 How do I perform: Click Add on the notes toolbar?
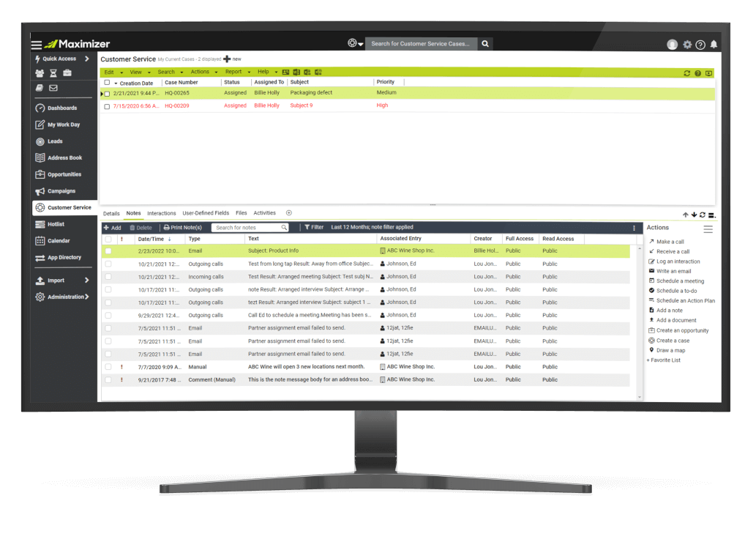(x=113, y=228)
